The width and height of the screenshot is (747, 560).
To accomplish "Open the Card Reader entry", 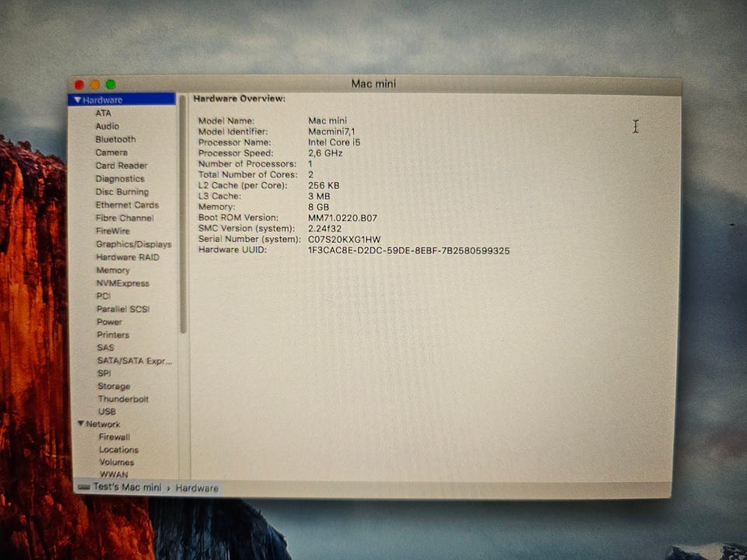I will coord(121,166).
